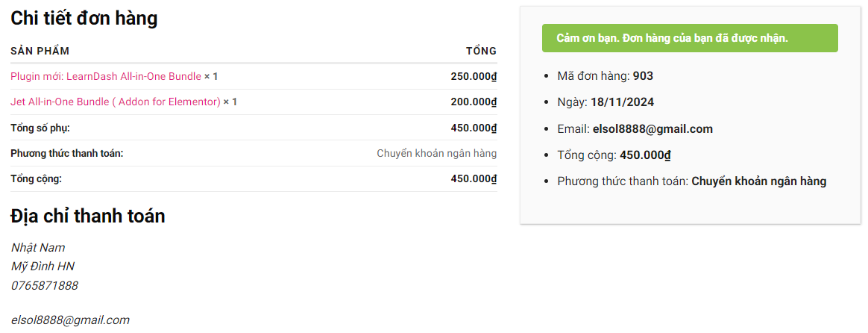868x333 pixels.
Task: Click the "TỔNG" column header
Action: click(x=481, y=51)
